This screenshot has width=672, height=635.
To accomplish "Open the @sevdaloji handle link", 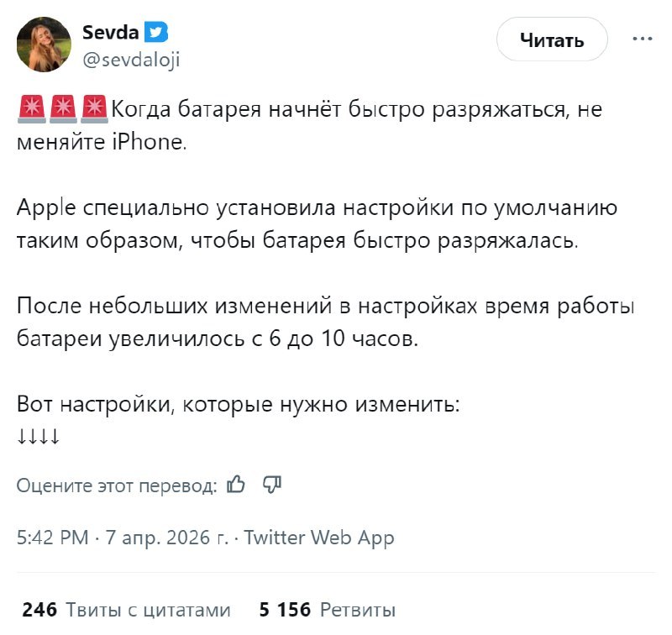I will [x=131, y=59].
